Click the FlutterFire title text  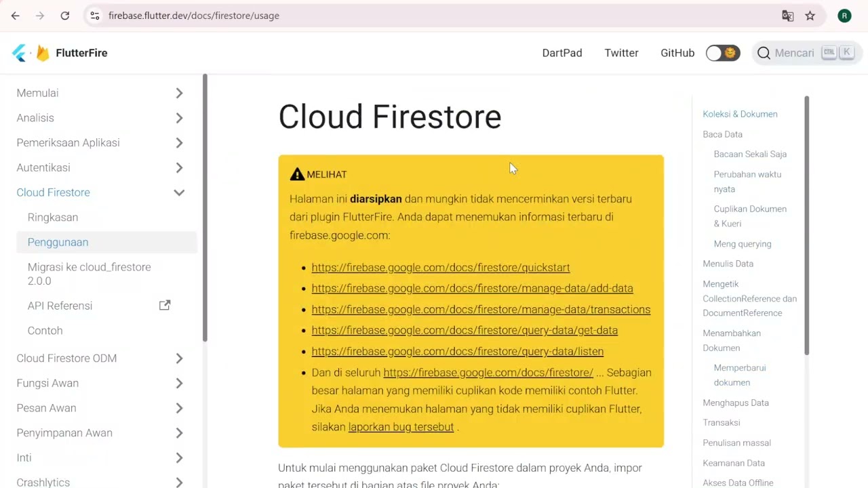coord(81,53)
